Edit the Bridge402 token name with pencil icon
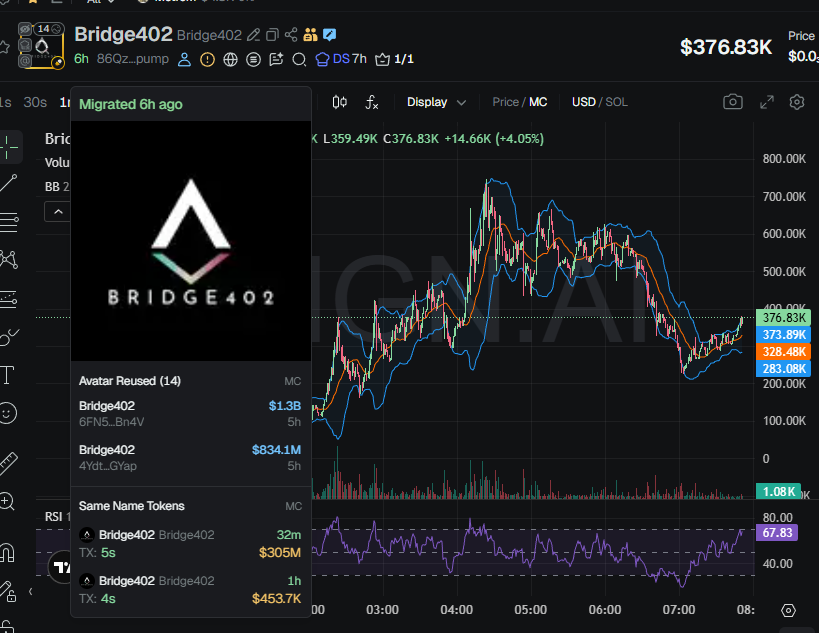Viewport: 819px width, 633px height. [253, 35]
